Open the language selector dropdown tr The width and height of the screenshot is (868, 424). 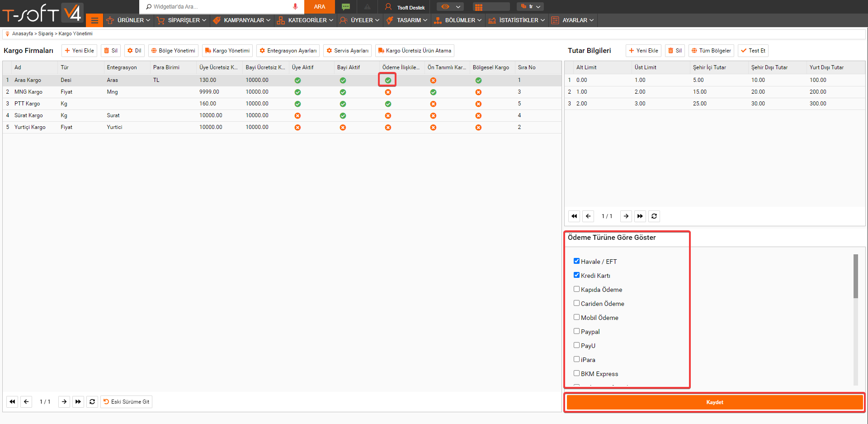click(x=530, y=7)
